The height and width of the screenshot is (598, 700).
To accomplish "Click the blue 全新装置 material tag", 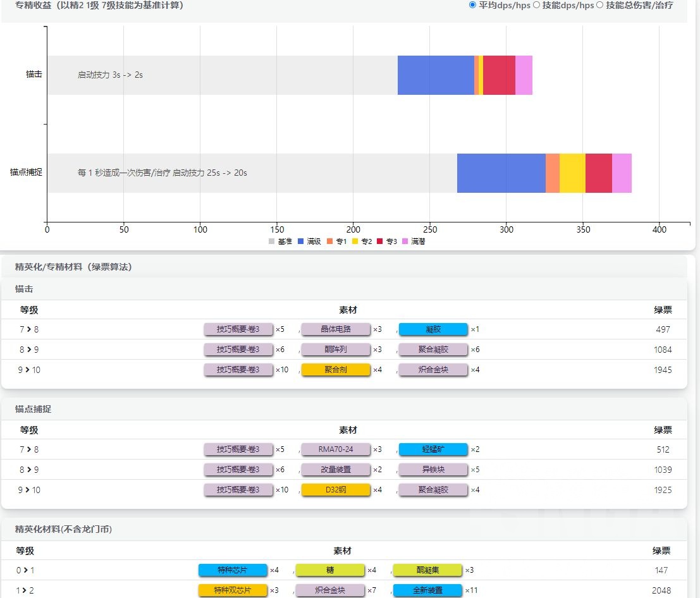I will pyautogui.click(x=427, y=590).
